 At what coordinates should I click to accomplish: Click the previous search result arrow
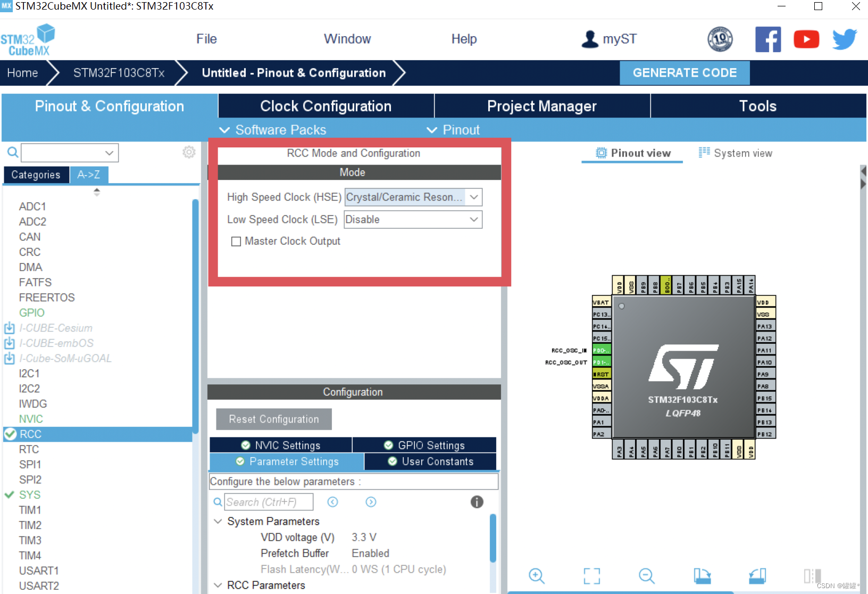click(x=332, y=502)
